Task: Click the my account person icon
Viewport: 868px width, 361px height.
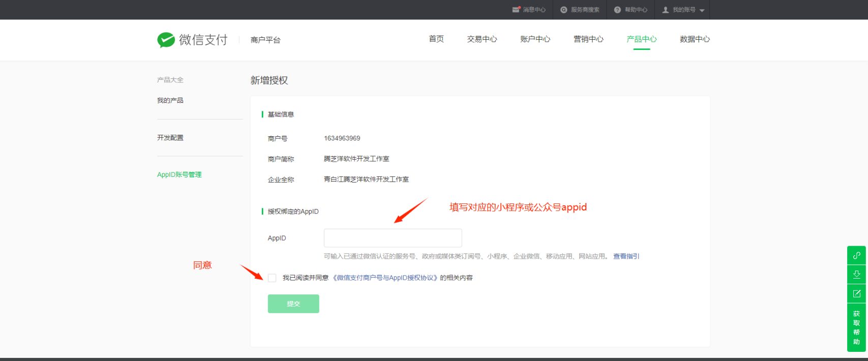Action: [665, 10]
